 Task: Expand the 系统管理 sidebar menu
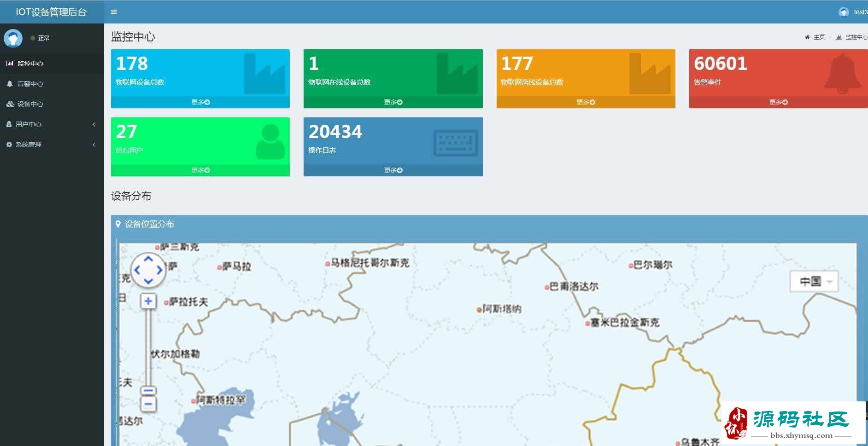click(52, 145)
